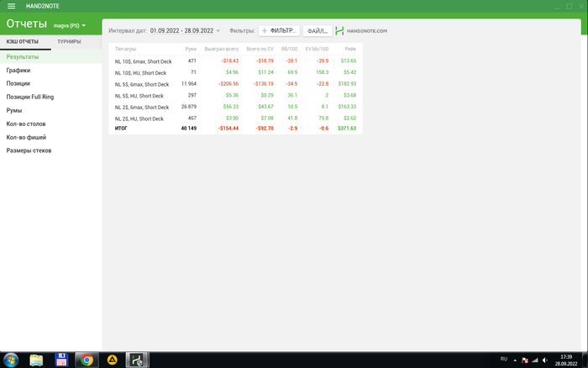Sort by Руки column header
Image resolution: width=588 pixels, height=368 pixels.
coord(191,49)
